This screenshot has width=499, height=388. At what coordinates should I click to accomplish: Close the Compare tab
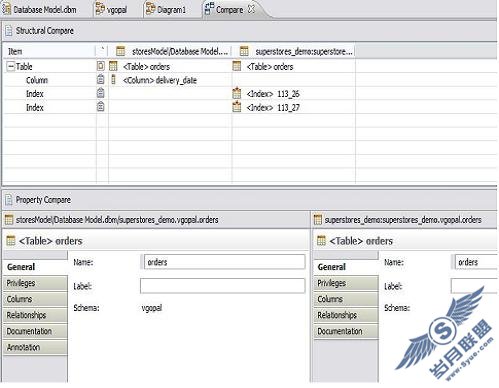click(x=251, y=9)
